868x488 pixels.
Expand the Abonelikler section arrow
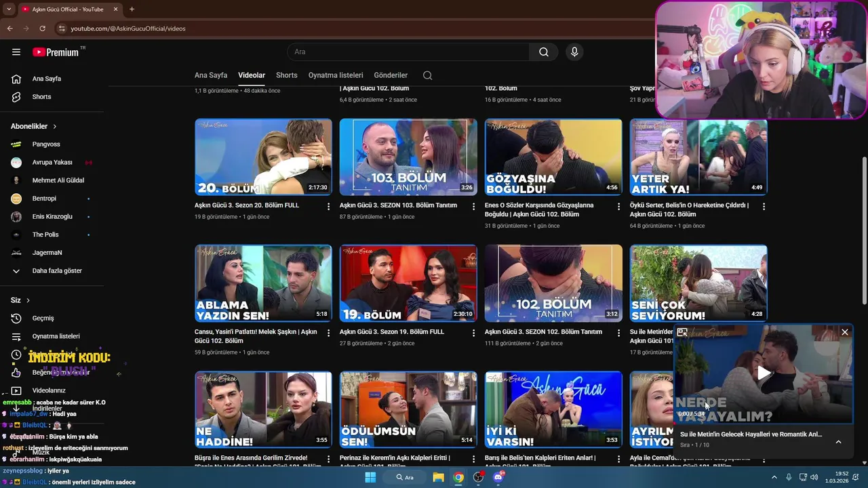click(x=55, y=127)
